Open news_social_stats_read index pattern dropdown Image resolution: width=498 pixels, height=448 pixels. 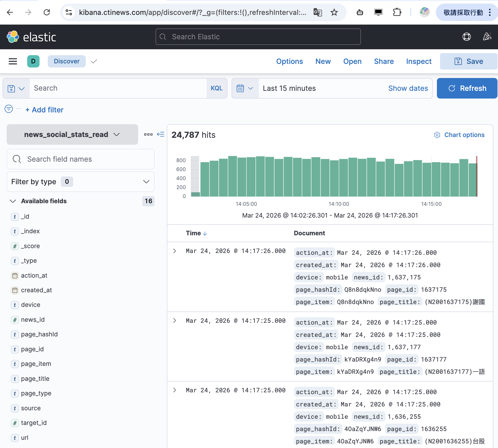click(72, 134)
